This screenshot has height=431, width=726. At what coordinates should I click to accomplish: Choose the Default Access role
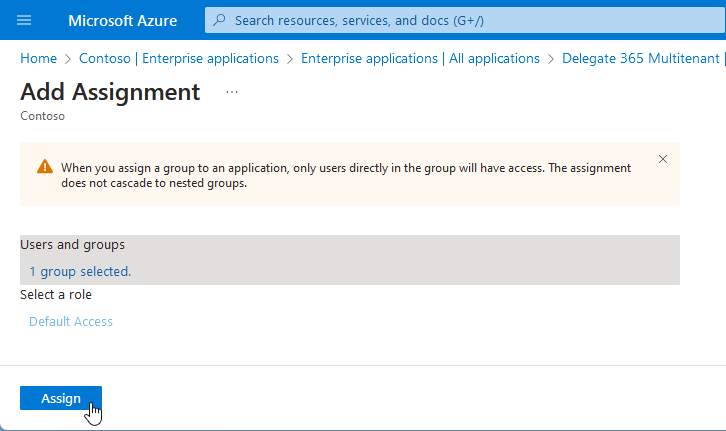71,321
